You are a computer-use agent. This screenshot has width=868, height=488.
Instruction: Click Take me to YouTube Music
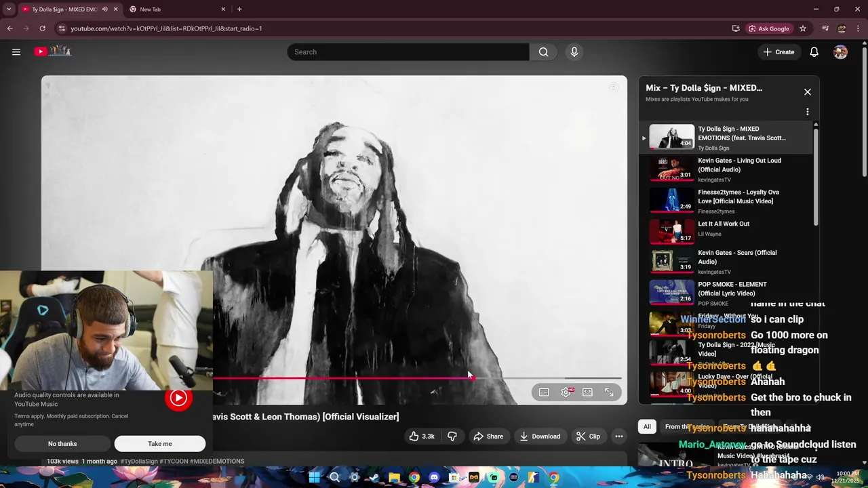pyautogui.click(x=160, y=444)
